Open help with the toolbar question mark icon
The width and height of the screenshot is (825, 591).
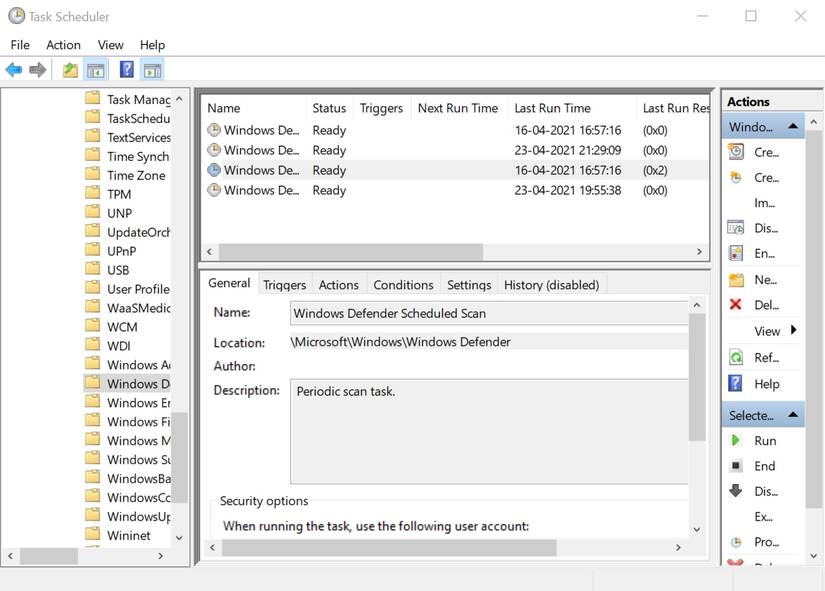click(x=127, y=69)
